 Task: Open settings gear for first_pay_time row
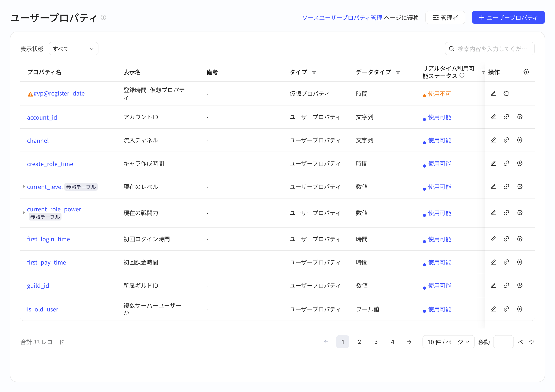tap(519, 262)
